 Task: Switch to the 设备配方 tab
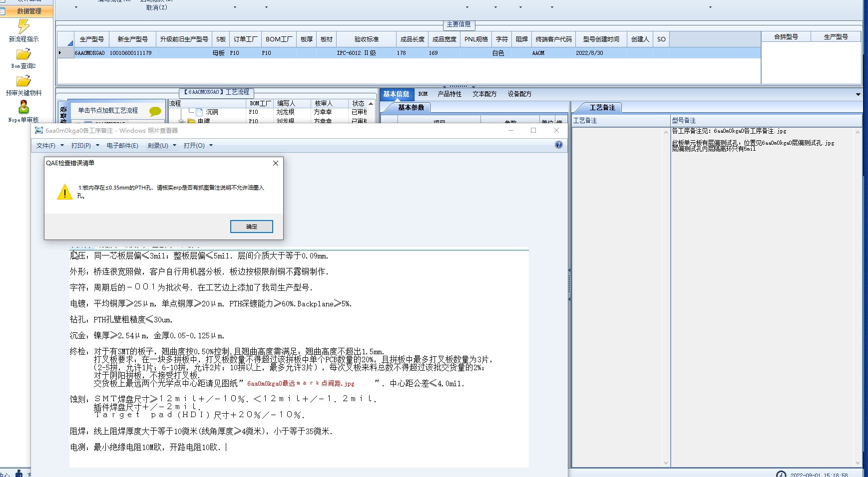[x=519, y=94]
